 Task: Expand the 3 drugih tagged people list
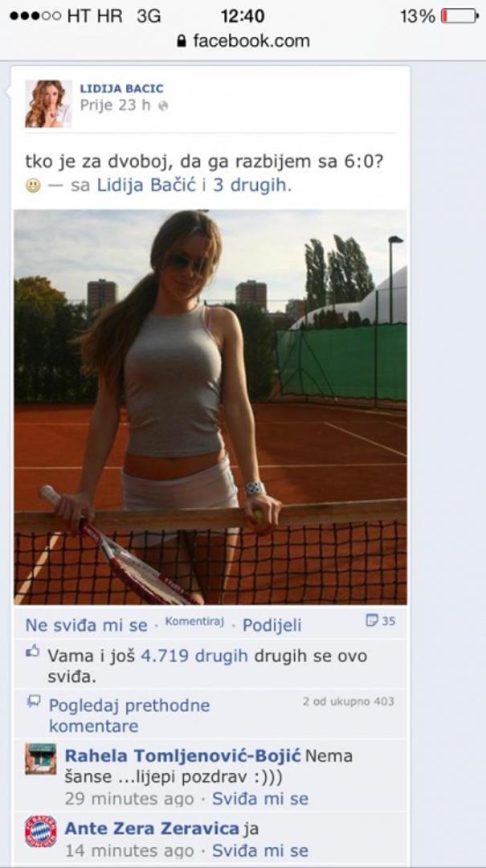tap(252, 186)
